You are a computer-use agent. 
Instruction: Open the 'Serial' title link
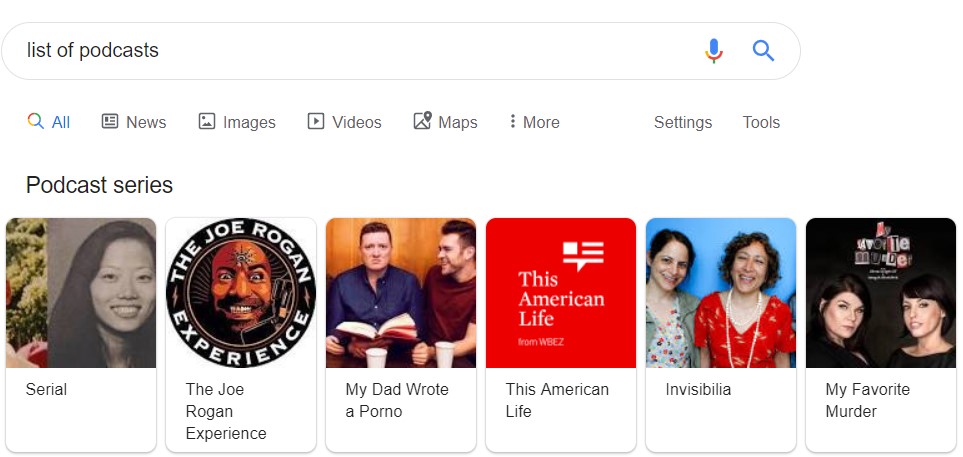[x=46, y=389]
